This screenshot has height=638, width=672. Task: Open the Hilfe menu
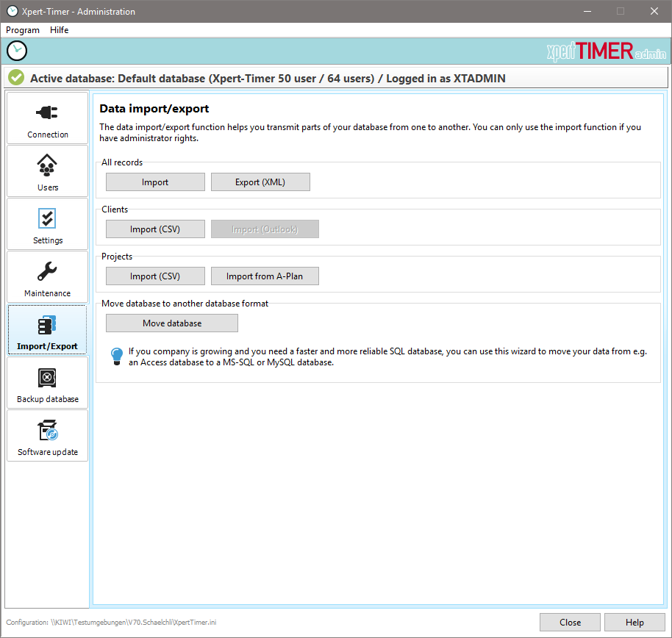coord(59,30)
